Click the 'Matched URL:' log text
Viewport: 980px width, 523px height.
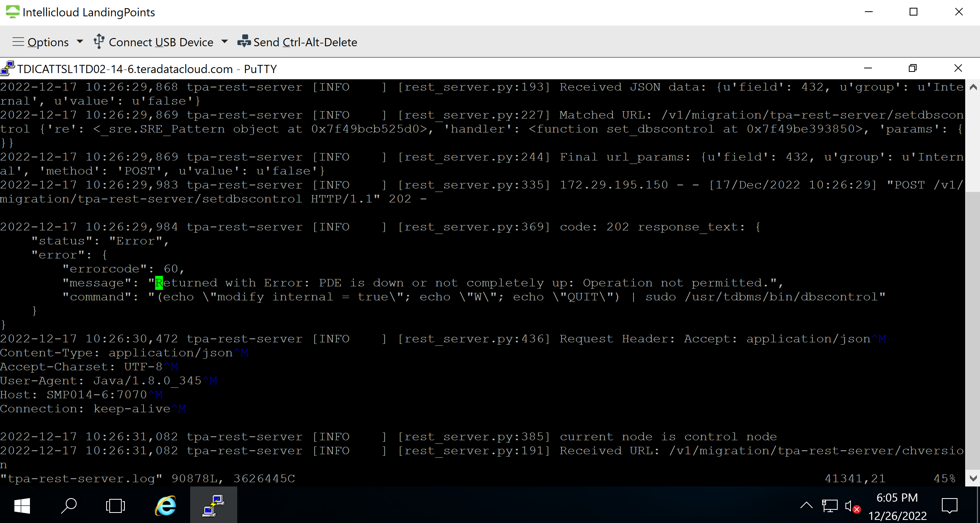click(x=605, y=115)
